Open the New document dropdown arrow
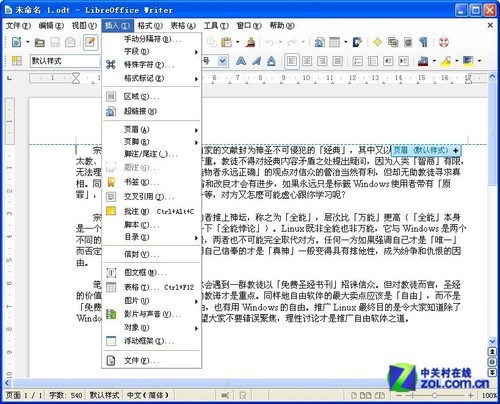The height and width of the screenshot is (404, 500). (x=27, y=42)
